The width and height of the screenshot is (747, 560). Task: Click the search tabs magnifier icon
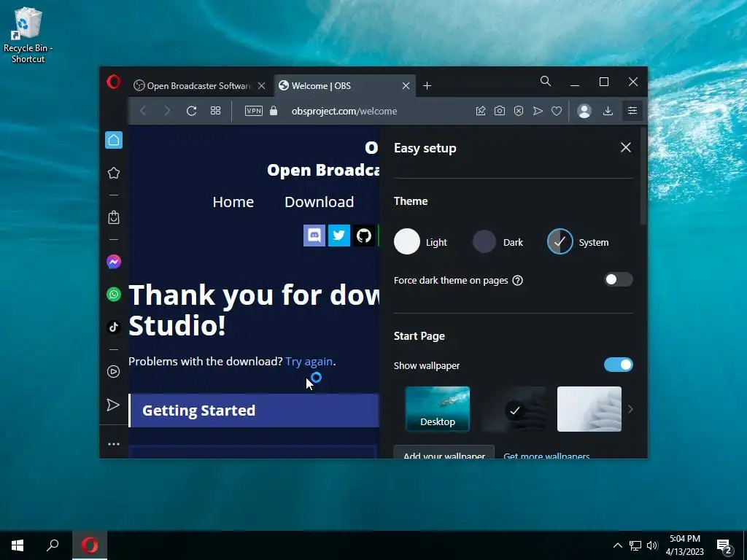(x=546, y=82)
